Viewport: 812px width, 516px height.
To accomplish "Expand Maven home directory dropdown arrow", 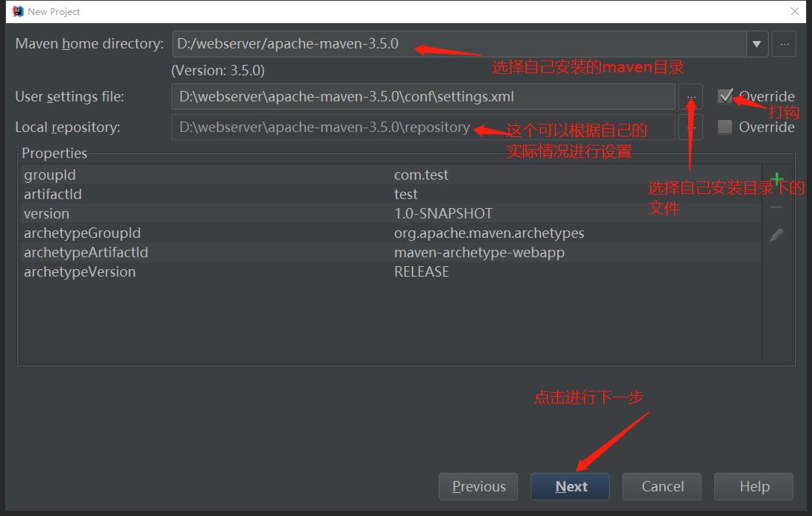I will 757,44.
